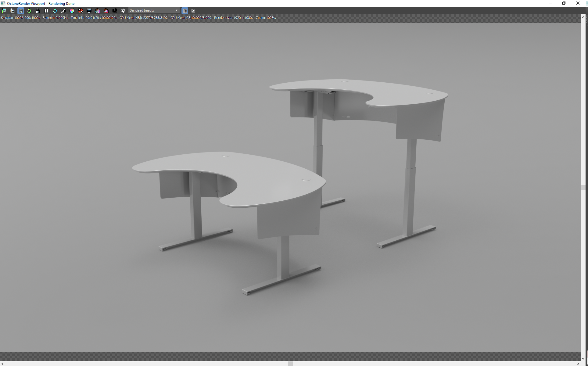Click the horizontal scrollbar right arrow

click(x=578, y=364)
